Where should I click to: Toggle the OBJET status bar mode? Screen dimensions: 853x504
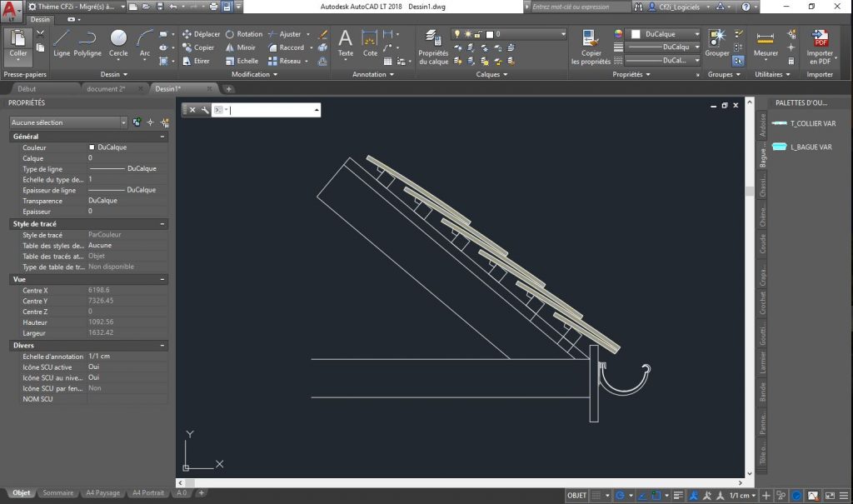pyautogui.click(x=576, y=496)
